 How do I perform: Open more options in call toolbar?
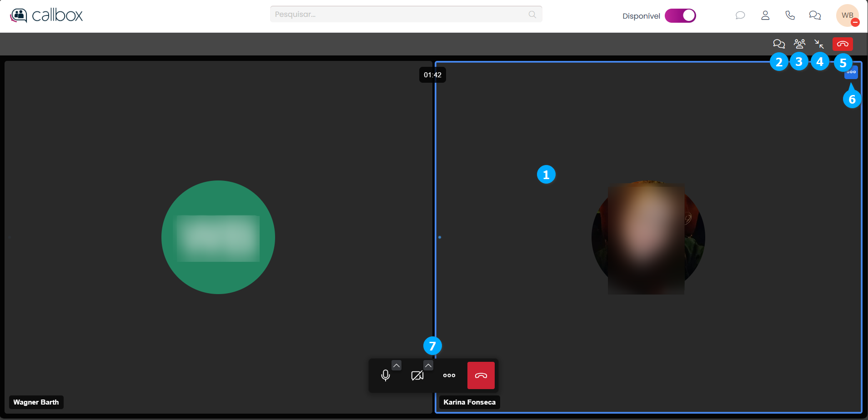click(449, 375)
